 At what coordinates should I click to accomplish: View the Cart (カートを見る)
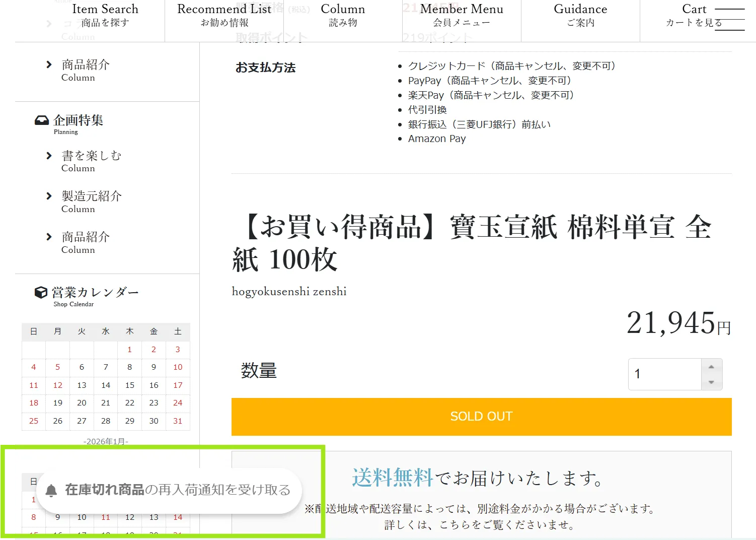694,16
